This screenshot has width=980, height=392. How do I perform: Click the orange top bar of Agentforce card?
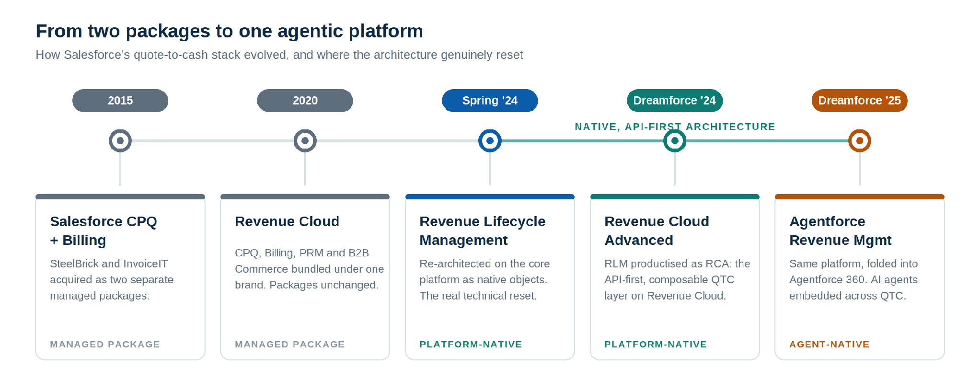(860, 196)
